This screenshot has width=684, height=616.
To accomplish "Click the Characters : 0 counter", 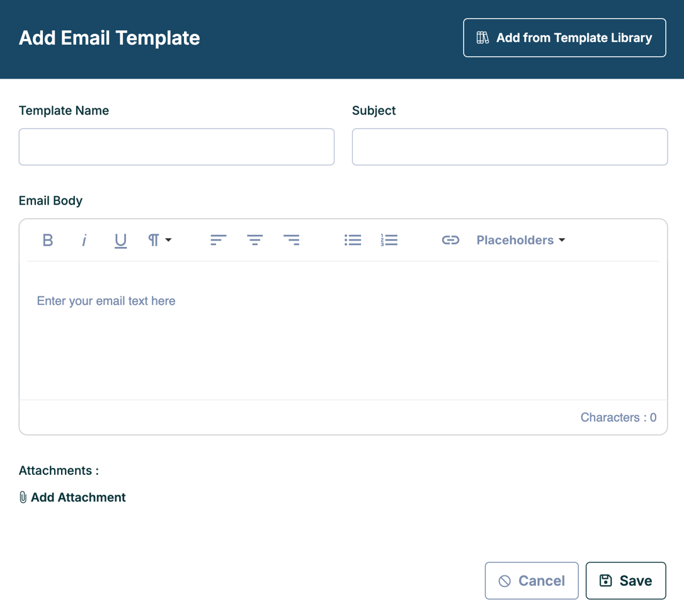I will (x=618, y=418).
